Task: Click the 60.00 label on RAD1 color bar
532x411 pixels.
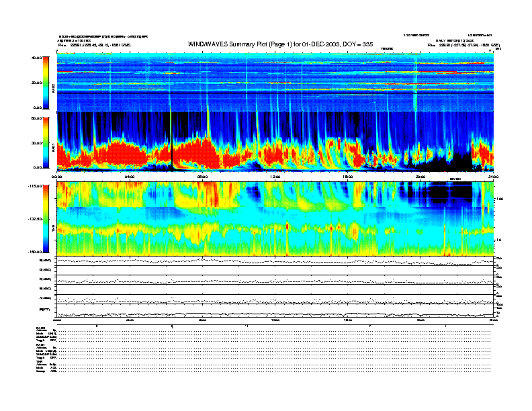Action: tap(36, 118)
